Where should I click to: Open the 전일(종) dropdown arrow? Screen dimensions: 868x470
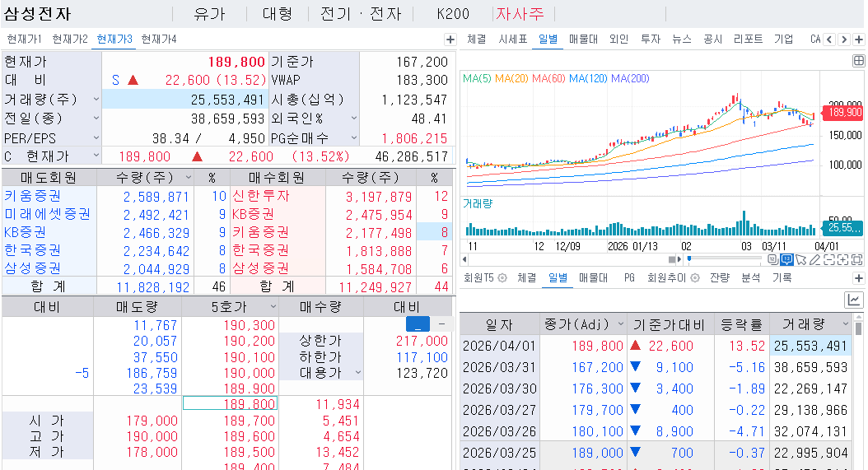(96, 118)
